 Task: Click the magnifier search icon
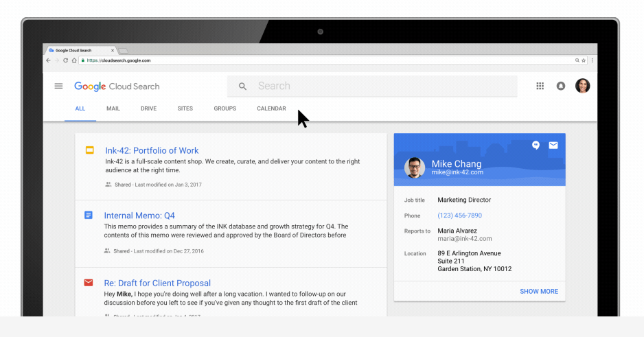coord(243,86)
